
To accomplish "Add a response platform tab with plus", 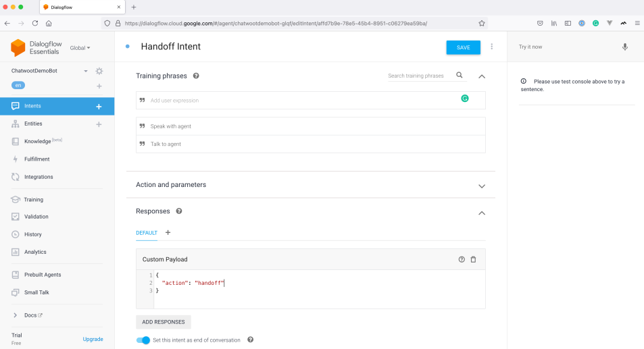I will click(168, 232).
